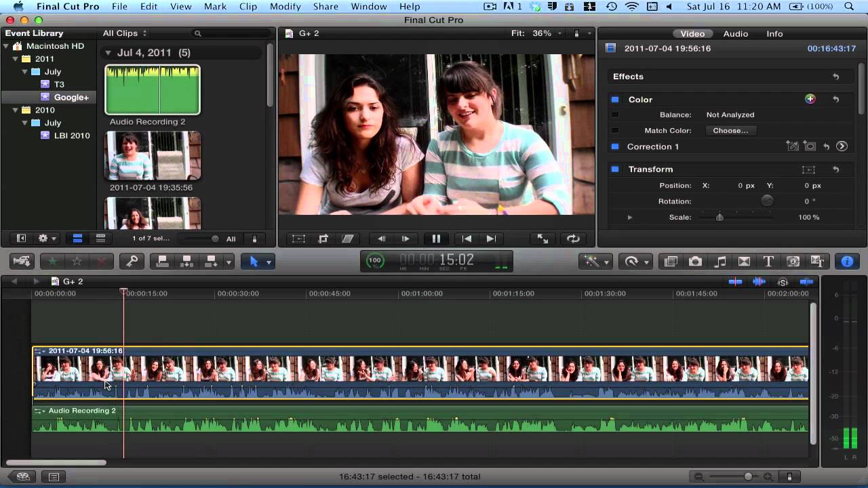
Task: Select the Audio Recording 2 thumbnail
Action: coord(153,90)
